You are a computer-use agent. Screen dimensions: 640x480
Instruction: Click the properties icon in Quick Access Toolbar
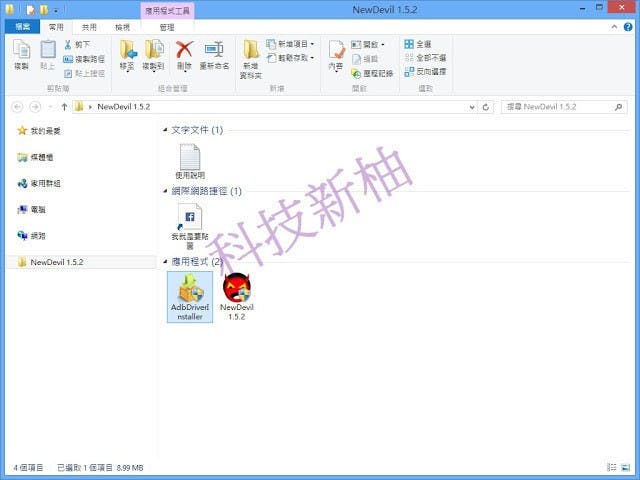[x=30, y=10]
